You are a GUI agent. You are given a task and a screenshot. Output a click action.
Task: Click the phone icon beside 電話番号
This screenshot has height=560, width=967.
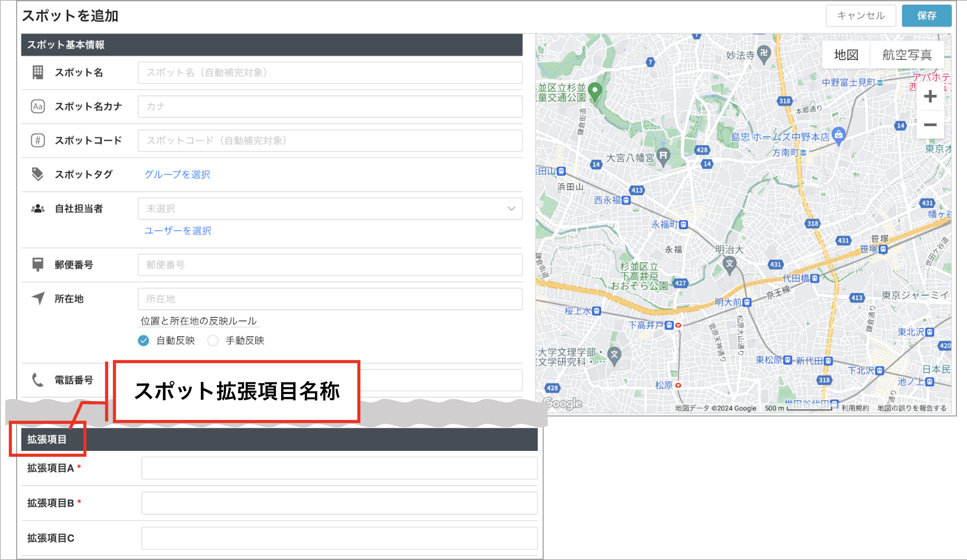pos(38,380)
